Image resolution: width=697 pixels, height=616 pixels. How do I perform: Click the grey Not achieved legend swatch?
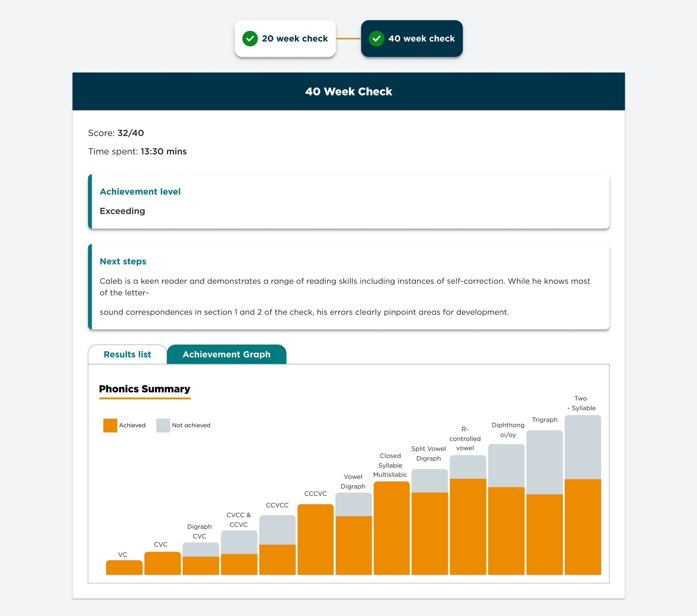point(163,426)
